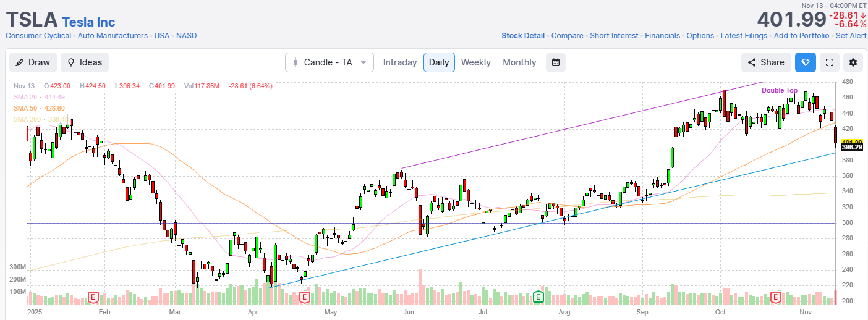Click the 401.99 yellow price tag on axis
The height and width of the screenshot is (320, 868).
pos(851,143)
